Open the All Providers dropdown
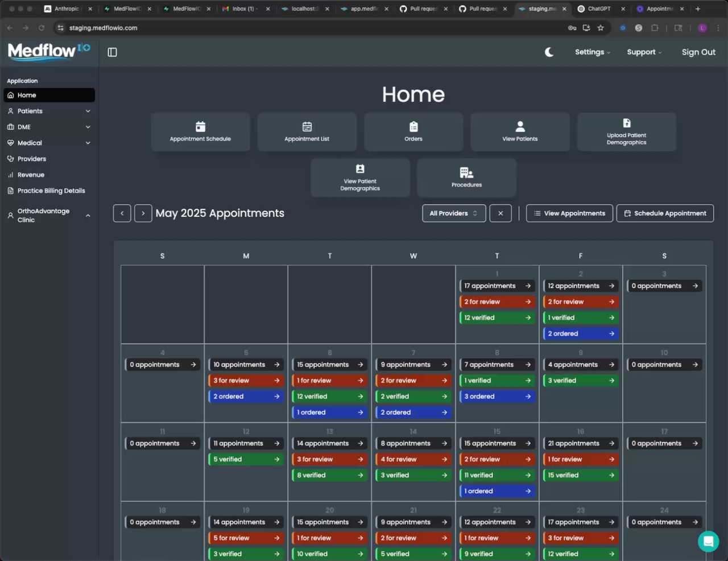728x561 pixels. [x=454, y=213]
